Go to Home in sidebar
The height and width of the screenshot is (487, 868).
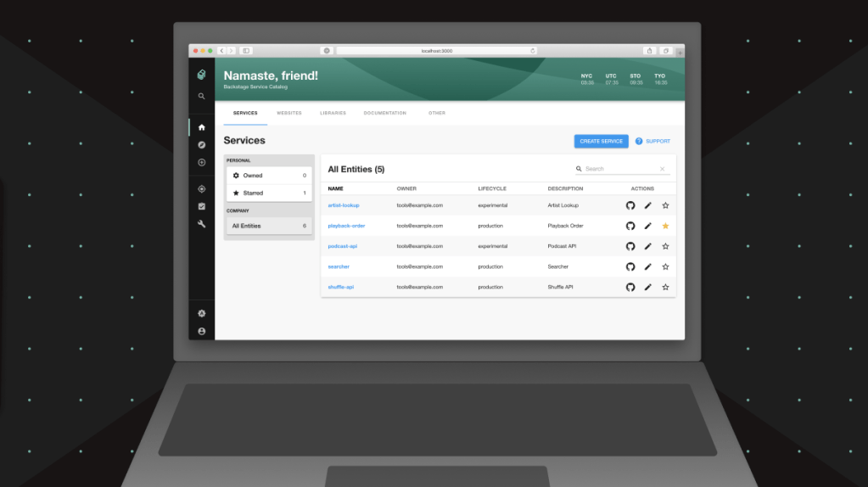[201, 127]
